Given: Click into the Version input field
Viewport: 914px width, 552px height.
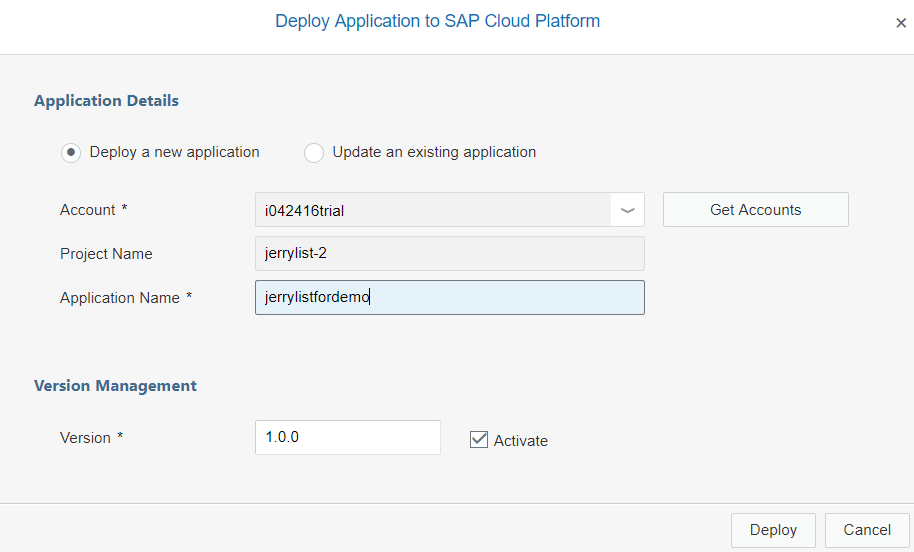Looking at the screenshot, I should [x=347, y=437].
